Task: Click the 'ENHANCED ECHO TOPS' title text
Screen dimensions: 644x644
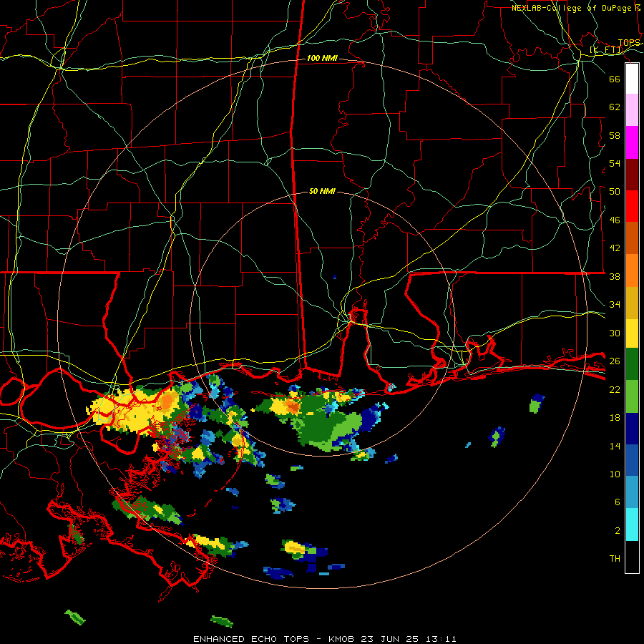Action: (251, 639)
